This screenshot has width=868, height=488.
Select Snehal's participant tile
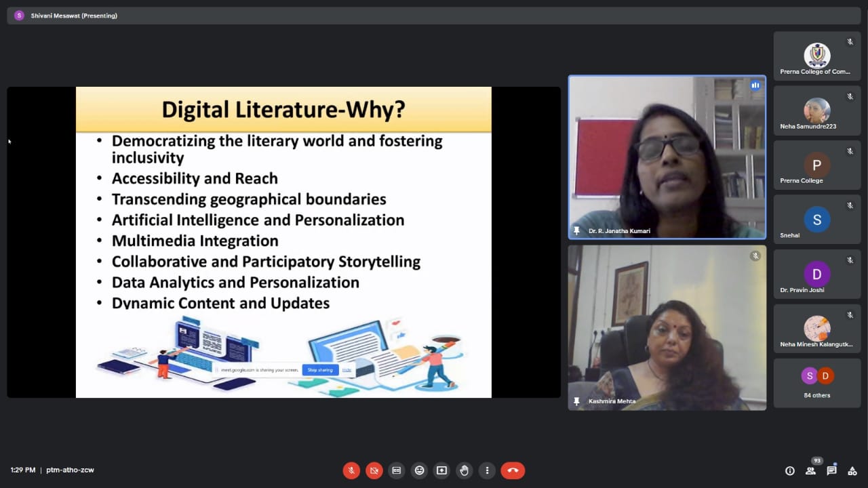point(816,220)
